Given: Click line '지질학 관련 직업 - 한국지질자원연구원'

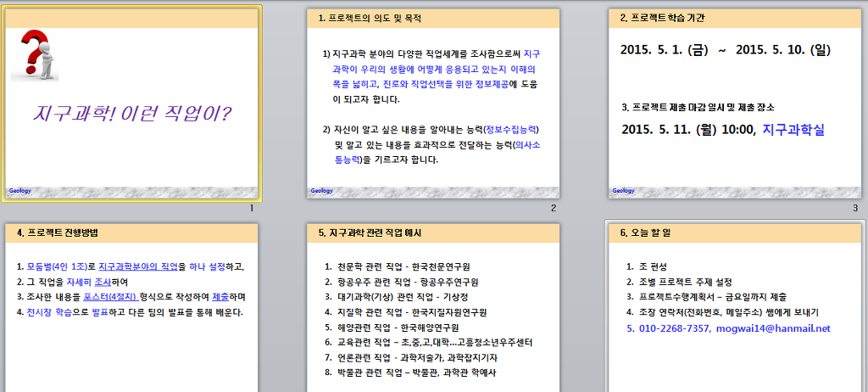Looking at the screenshot, I should point(413,312).
